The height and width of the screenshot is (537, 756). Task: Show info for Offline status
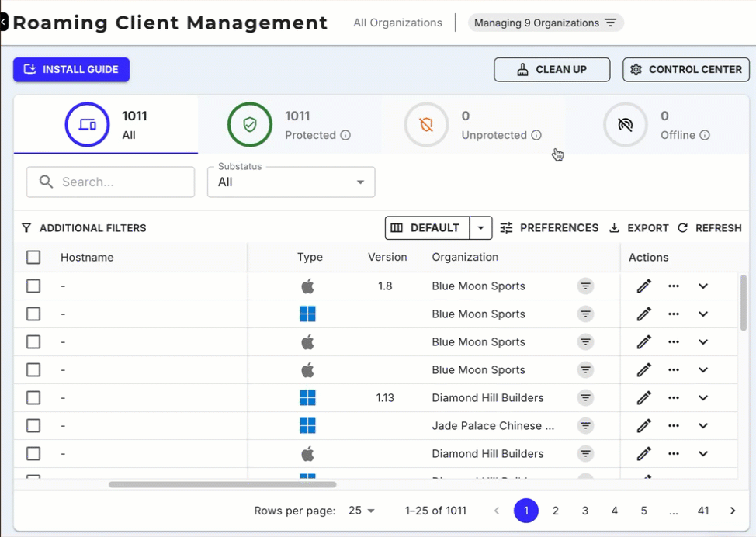705,135
